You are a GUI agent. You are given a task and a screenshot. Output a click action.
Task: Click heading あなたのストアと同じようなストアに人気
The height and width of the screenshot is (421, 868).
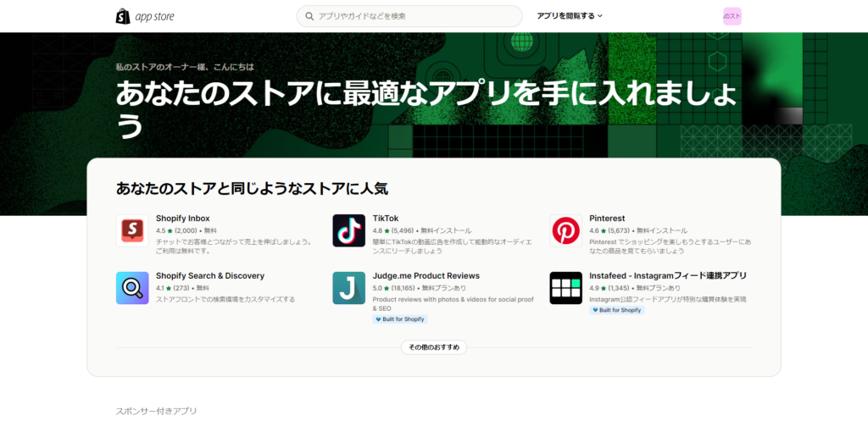coord(252,189)
